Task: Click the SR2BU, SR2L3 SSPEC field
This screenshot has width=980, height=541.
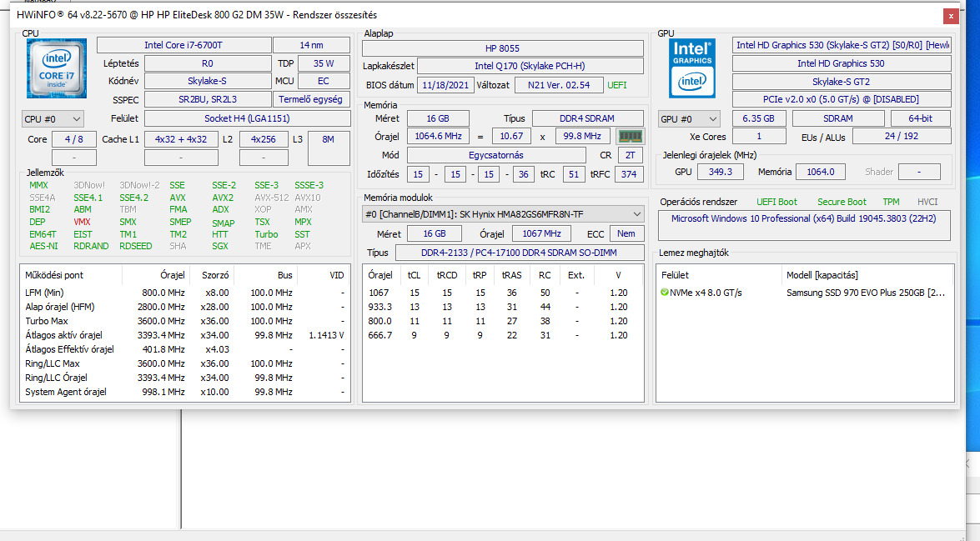Action: click(208, 99)
